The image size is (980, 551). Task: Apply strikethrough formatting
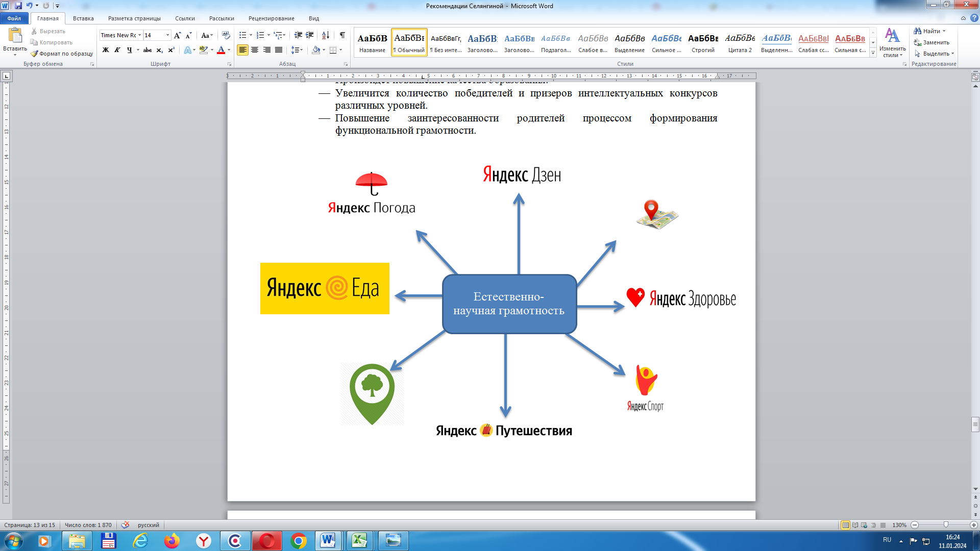tap(148, 50)
